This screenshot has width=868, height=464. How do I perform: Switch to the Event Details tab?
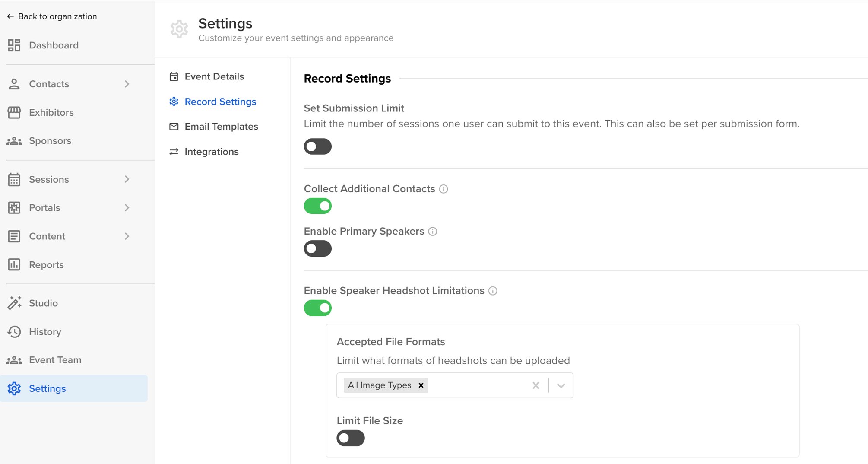tap(214, 76)
